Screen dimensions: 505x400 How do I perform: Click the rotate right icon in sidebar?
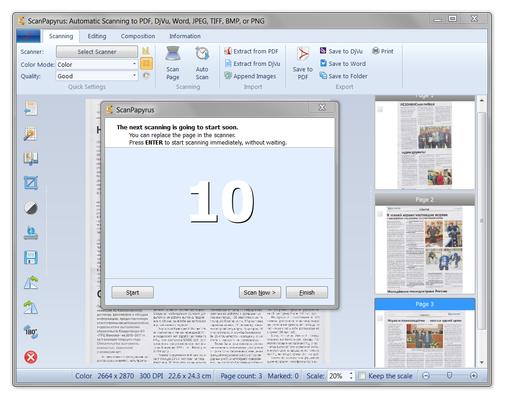[x=31, y=307]
